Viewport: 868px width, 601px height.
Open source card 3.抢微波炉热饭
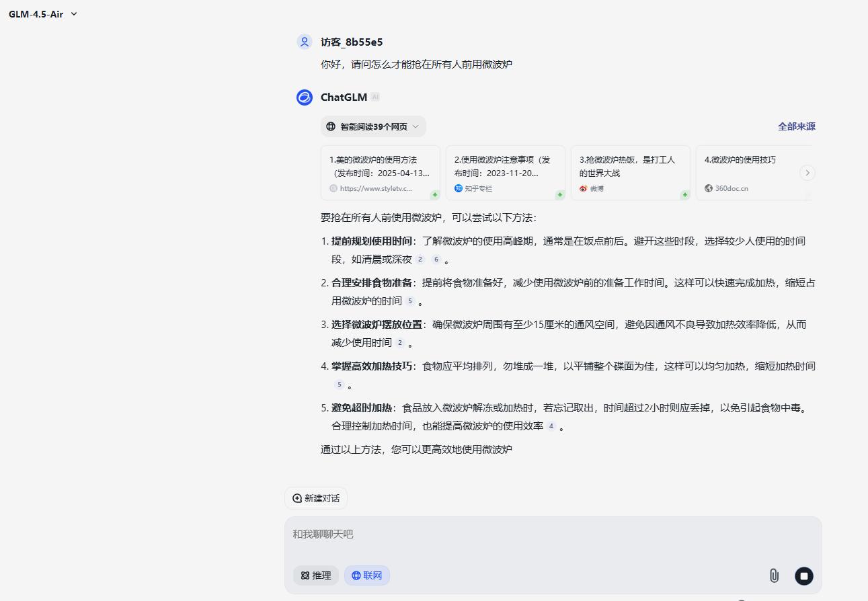(631, 173)
